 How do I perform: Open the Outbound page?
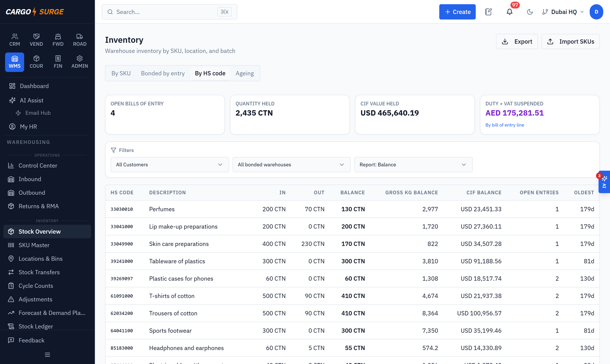(x=47, y=193)
